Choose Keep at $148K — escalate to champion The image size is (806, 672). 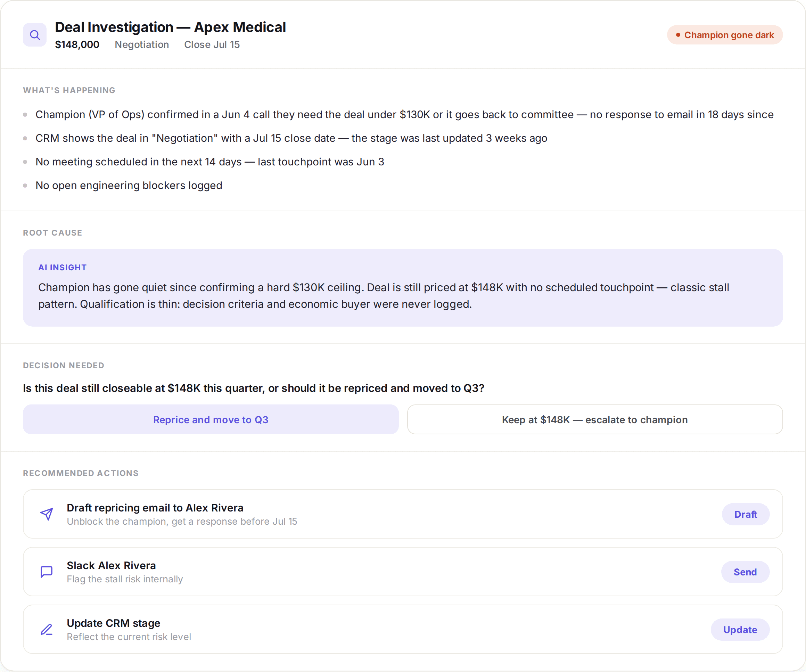point(594,419)
